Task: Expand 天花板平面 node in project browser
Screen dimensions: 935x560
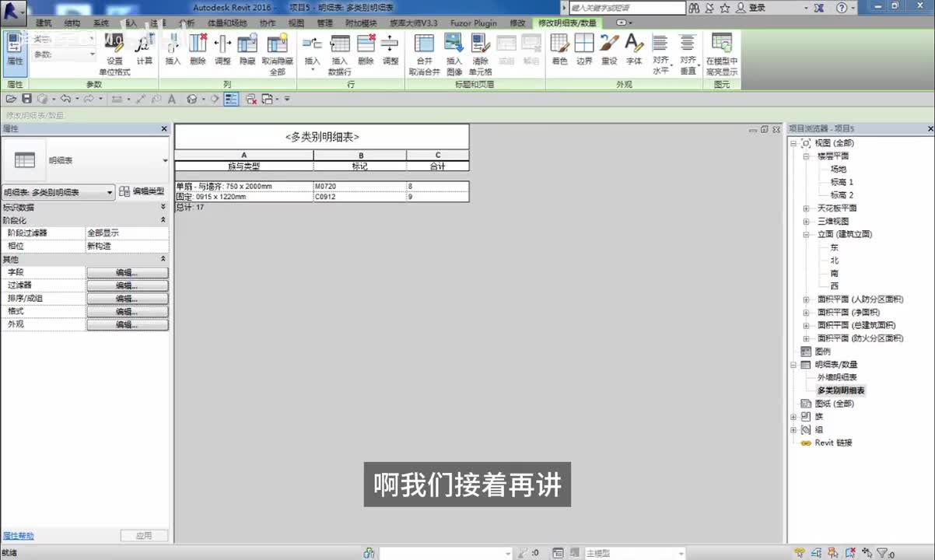Action: (x=806, y=208)
